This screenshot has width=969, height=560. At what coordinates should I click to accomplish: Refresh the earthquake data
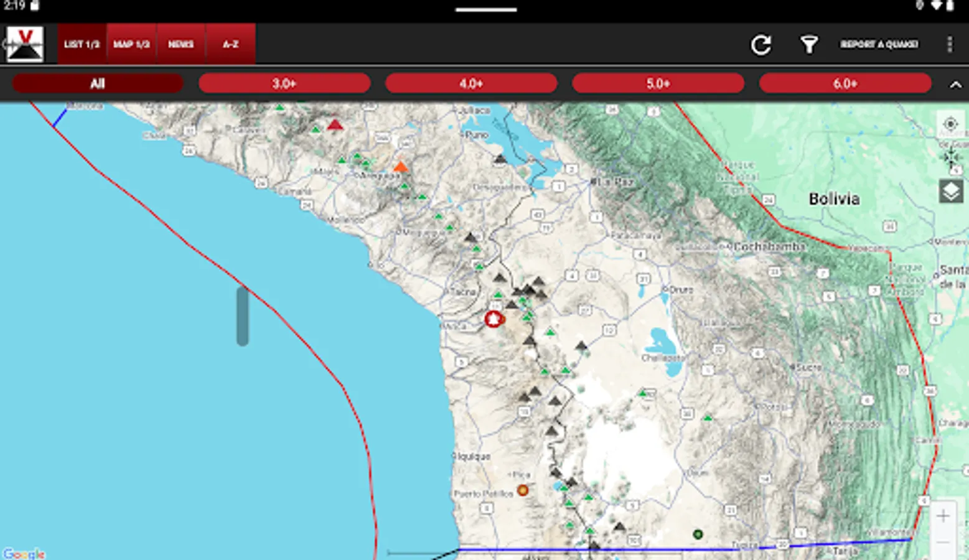coord(761,44)
